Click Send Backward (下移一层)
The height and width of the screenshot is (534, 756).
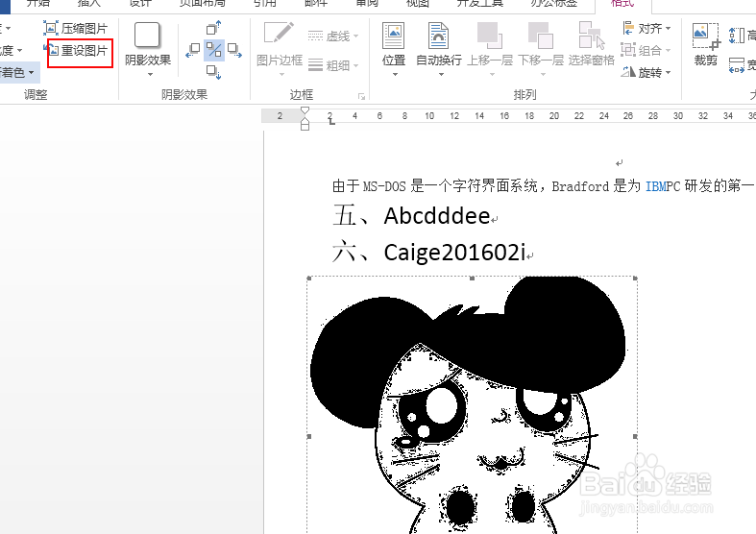[x=541, y=49]
